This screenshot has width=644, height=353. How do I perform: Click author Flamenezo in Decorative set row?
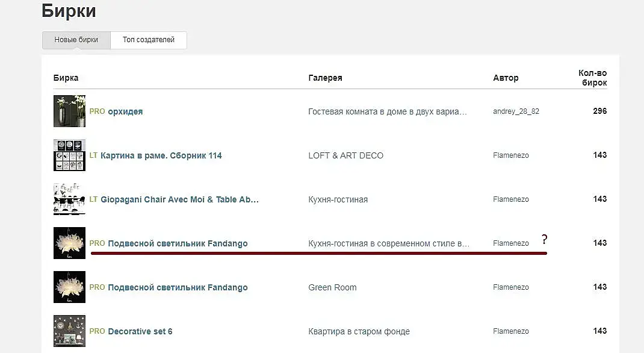pos(510,331)
